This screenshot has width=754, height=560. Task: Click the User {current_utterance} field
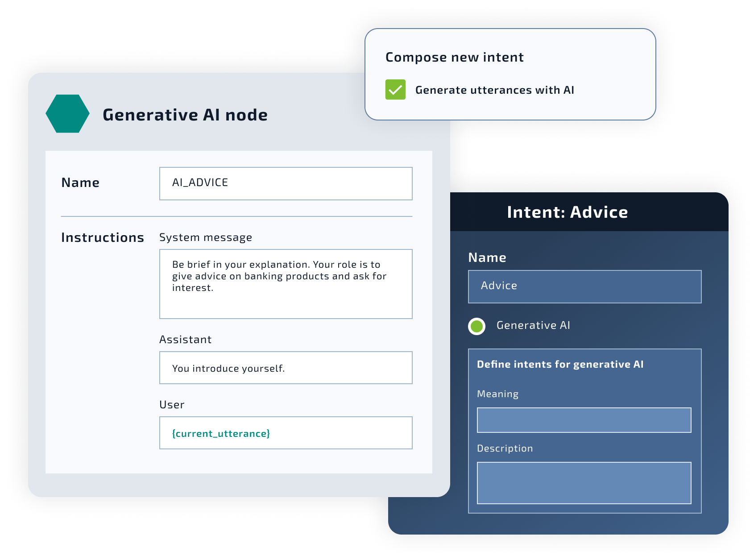coord(286,433)
